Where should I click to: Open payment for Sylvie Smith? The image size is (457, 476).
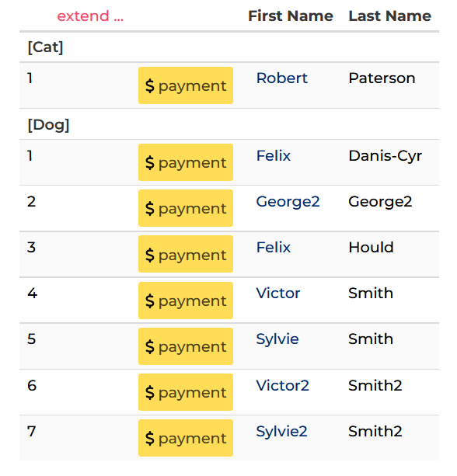point(186,346)
